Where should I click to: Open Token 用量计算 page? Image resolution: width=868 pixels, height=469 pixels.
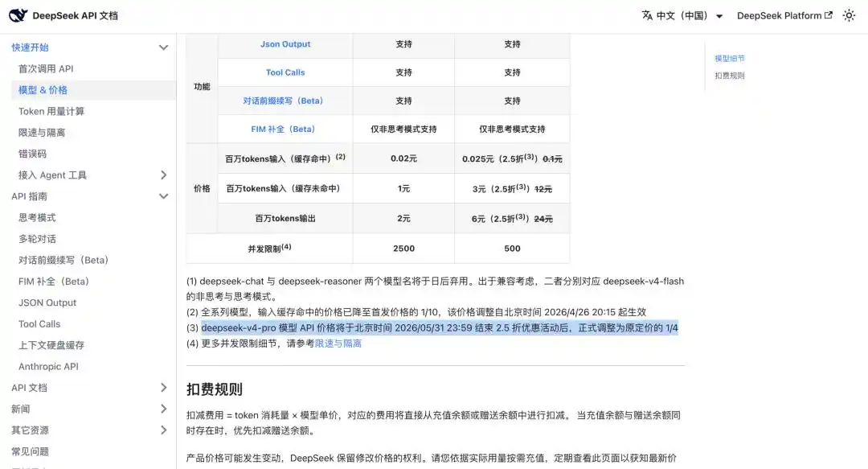(51, 112)
